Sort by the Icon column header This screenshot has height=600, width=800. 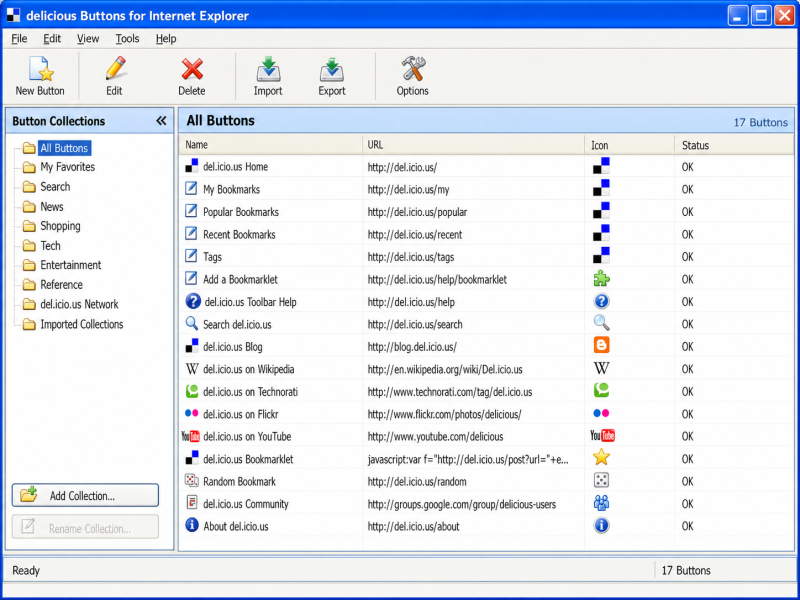pos(630,145)
